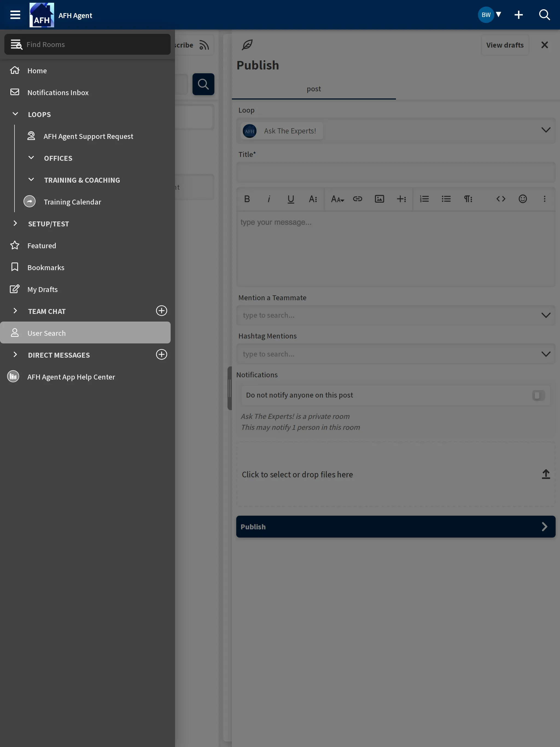The image size is (560, 747).
Task: Collapse the OFFICES group
Action: coord(31,158)
